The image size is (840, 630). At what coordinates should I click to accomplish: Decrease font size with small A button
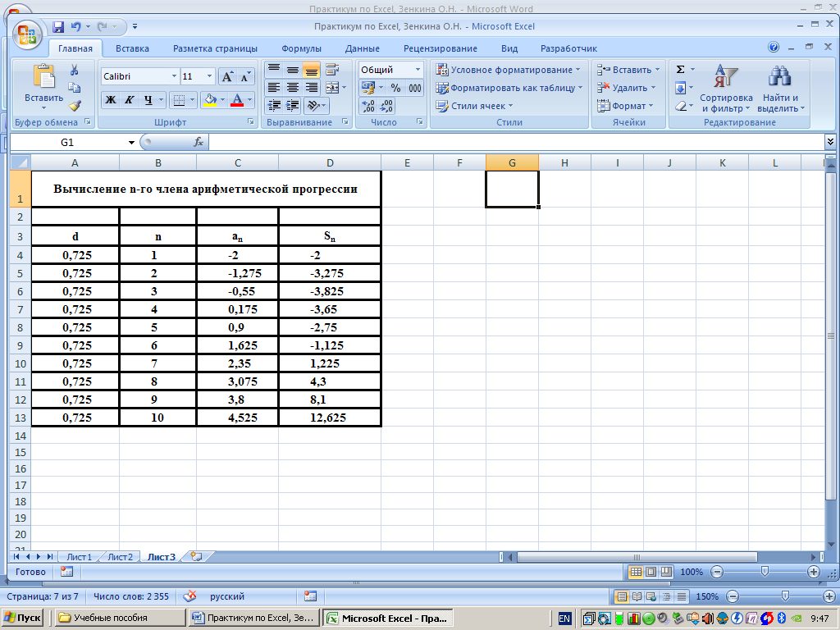pyautogui.click(x=244, y=76)
